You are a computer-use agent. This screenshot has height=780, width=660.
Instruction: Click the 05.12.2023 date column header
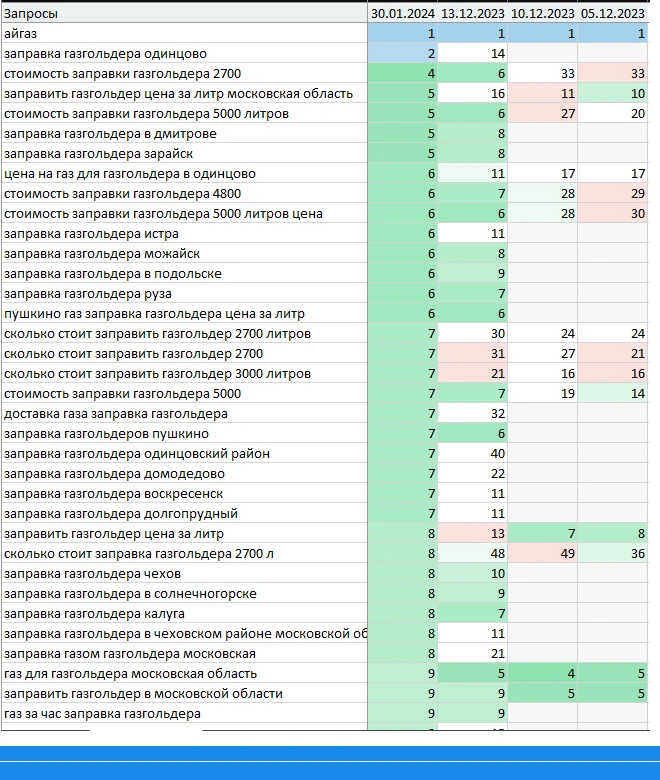tap(613, 13)
